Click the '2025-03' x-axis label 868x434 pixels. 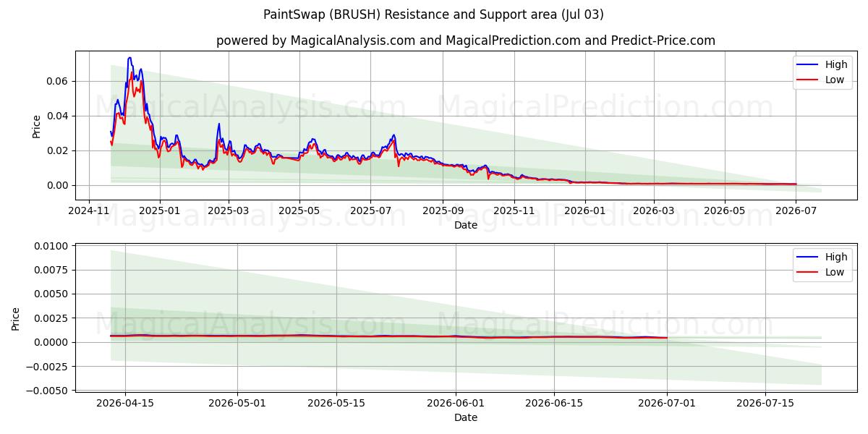pos(229,210)
